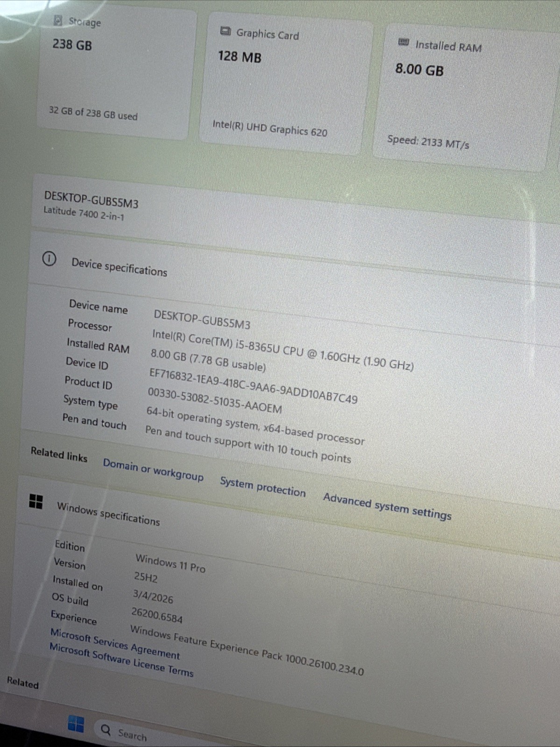The width and height of the screenshot is (560, 747).
Task: Open Microsoft Software License Terms link
Action: 121,660
